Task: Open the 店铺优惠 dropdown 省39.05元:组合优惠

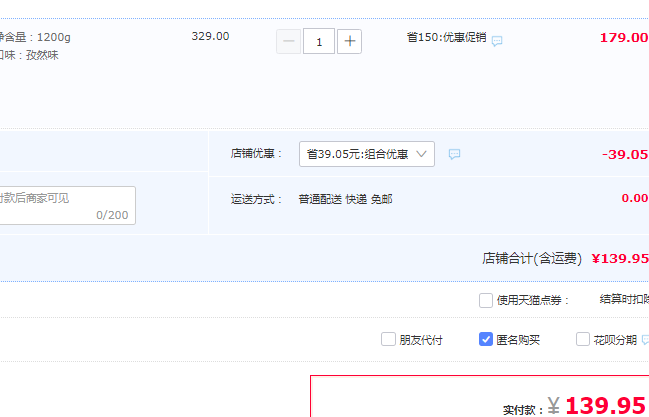Action: pyautogui.click(x=367, y=154)
